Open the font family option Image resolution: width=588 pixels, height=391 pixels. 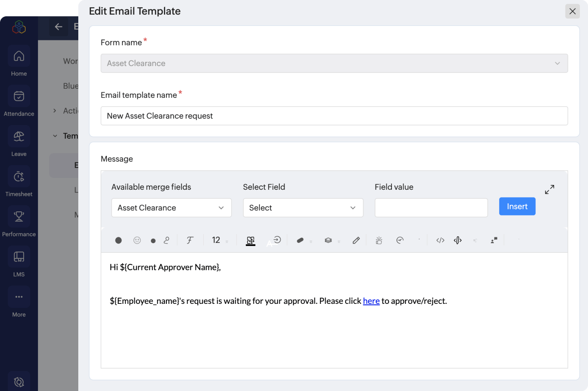(190, 240)
